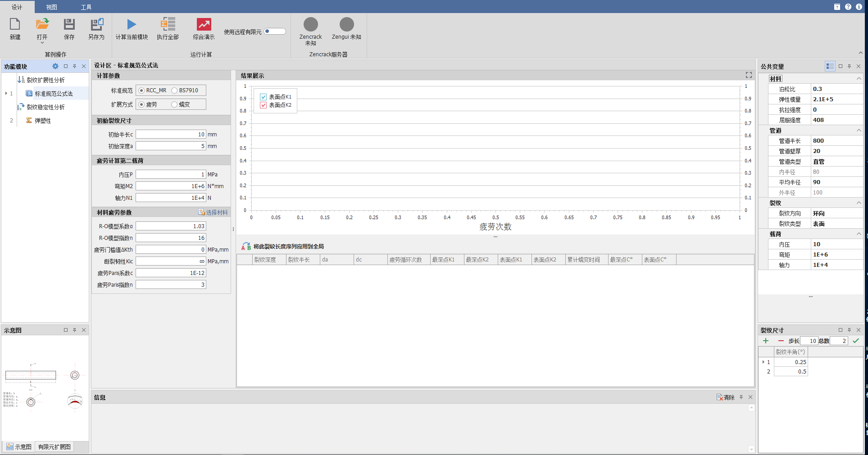Click 选择材料 link
The height and width of the screenshot is (455, 868).
click(x=213, y=212)
